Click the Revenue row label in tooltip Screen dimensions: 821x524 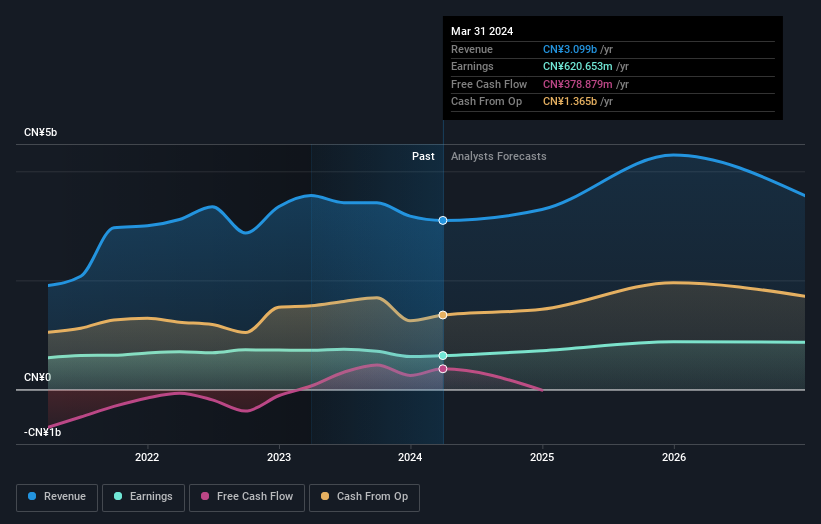[472, 49]
